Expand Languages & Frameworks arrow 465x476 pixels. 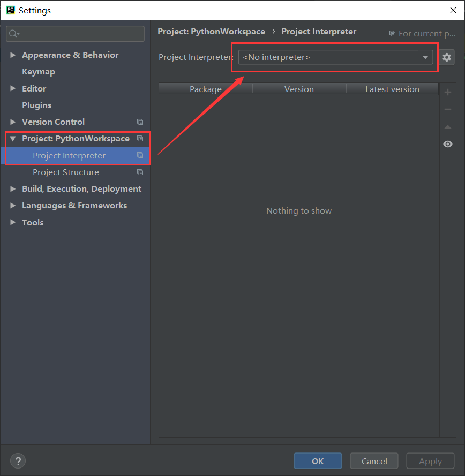point(13,206)
